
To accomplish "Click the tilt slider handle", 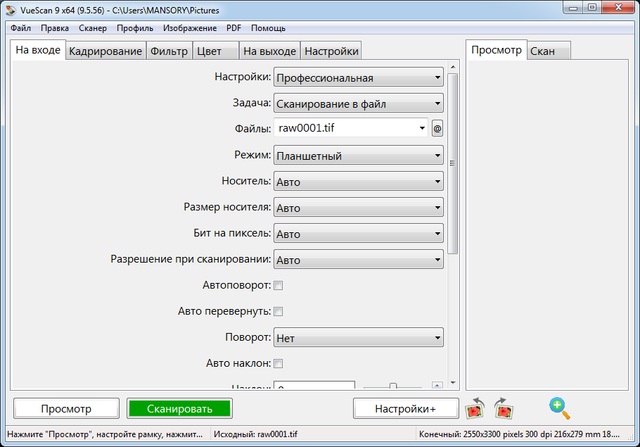I will tap(393, 386).
